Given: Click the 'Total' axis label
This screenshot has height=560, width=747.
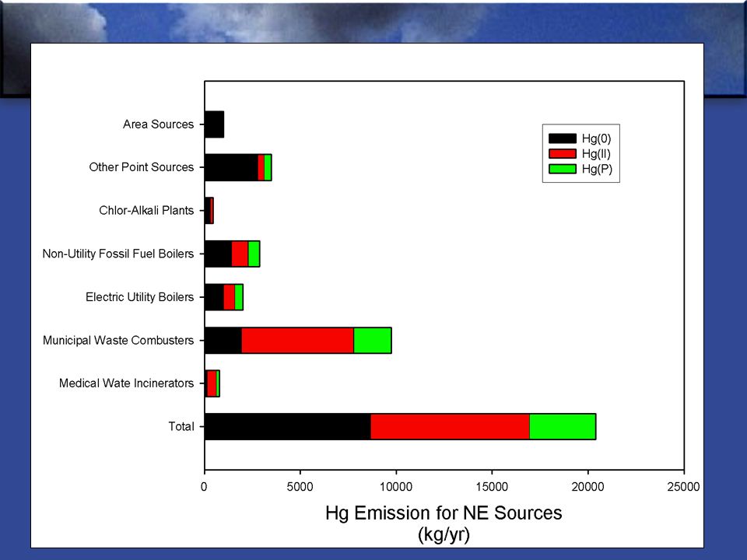Looking at the screenshot, I should 181,427.
